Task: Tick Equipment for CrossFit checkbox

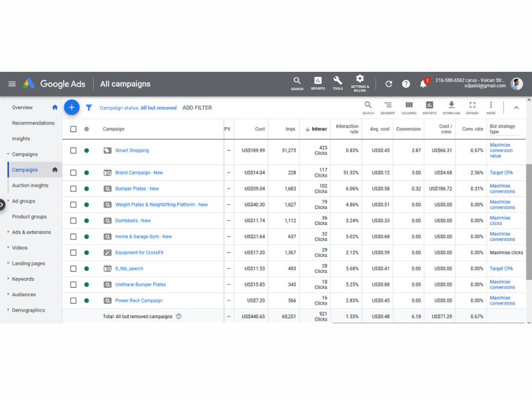Action: pyautogui.click(x=73, y=252)
